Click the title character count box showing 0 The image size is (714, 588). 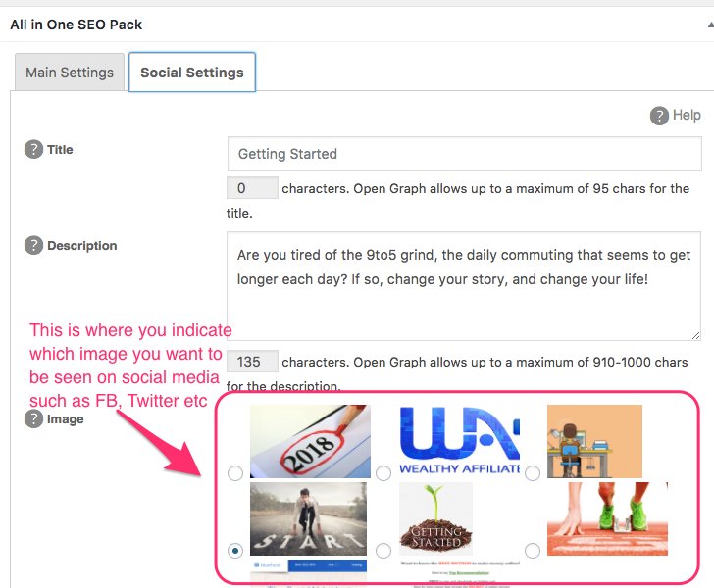[252, 188]
